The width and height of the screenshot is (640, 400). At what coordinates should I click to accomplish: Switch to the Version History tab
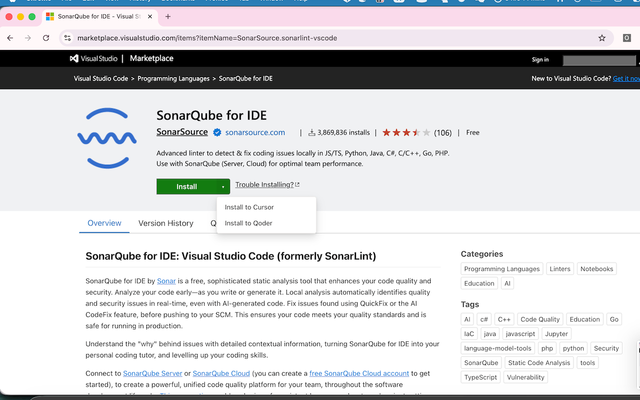pos(166,223)
